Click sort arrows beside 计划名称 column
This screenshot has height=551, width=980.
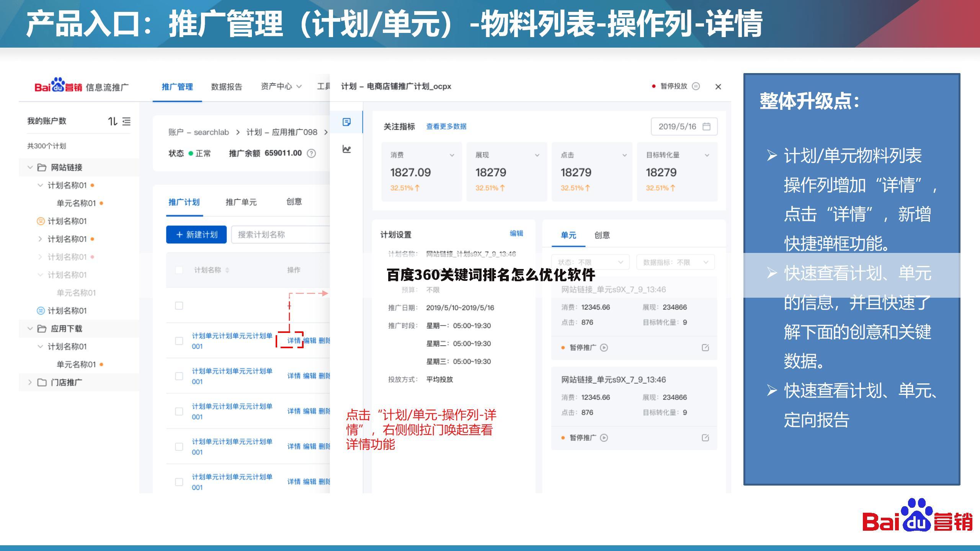click(227, 270)
